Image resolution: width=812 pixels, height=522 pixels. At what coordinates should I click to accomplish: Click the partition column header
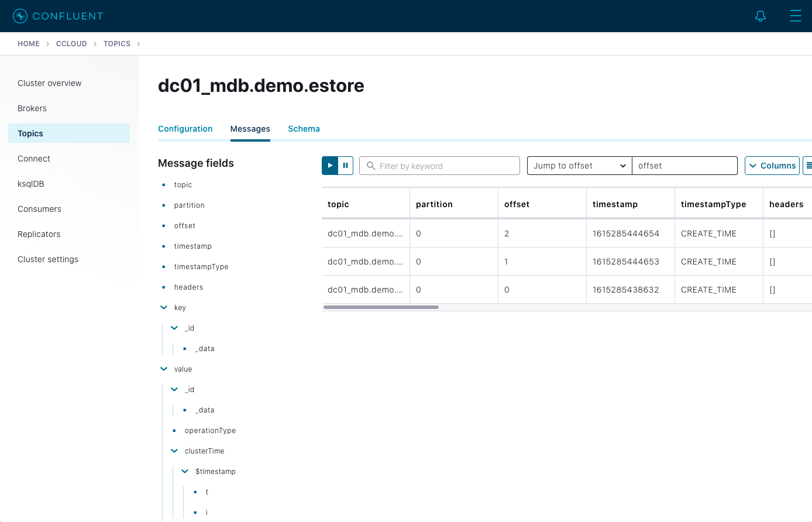pos(454,204)
